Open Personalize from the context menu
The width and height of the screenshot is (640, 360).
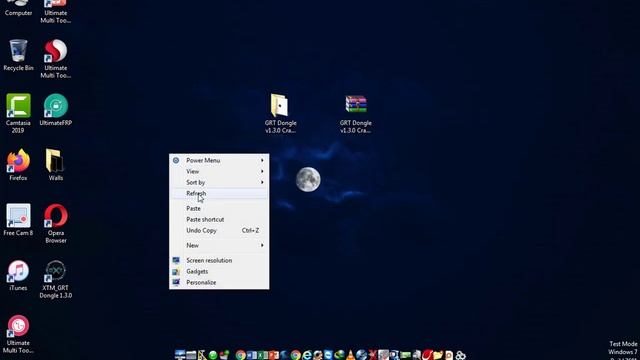click(219, 282)
